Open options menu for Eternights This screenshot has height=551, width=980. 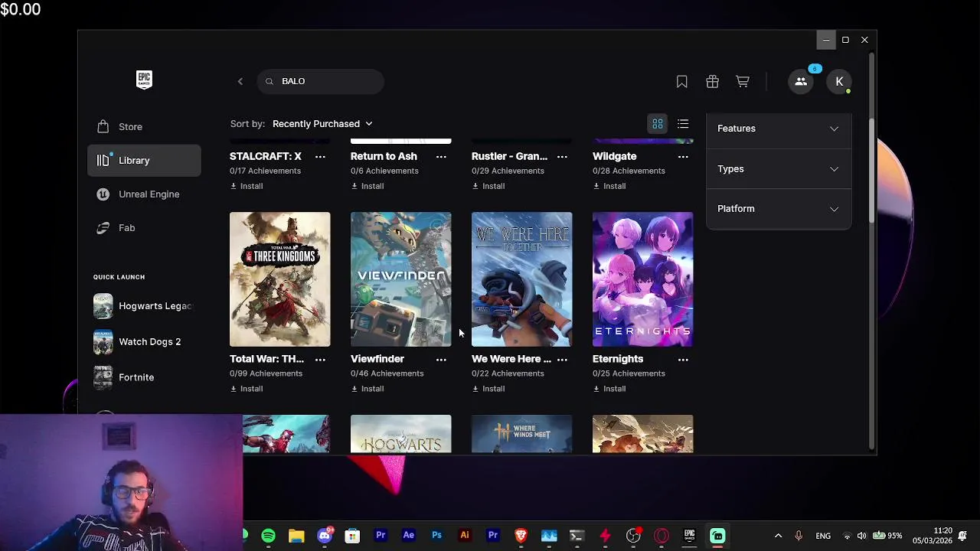coord(683,359)
